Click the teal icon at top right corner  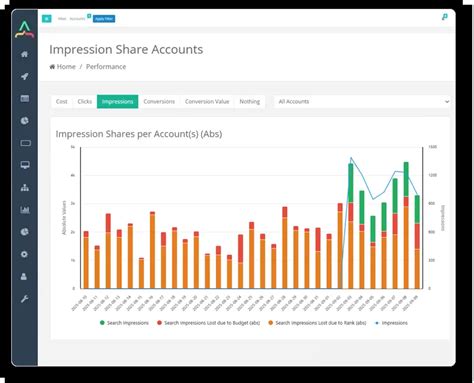pyautogui.click(x=445, y=17)
